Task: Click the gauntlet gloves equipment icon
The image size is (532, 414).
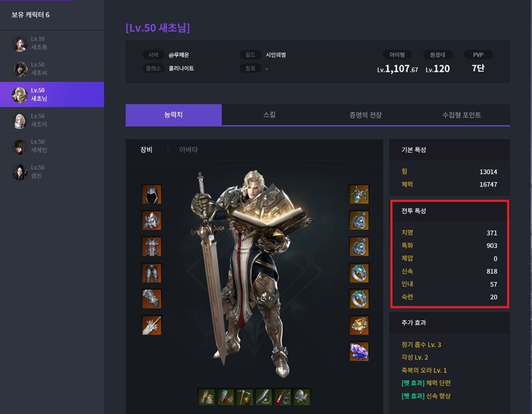Action: [x=152, y=299]
